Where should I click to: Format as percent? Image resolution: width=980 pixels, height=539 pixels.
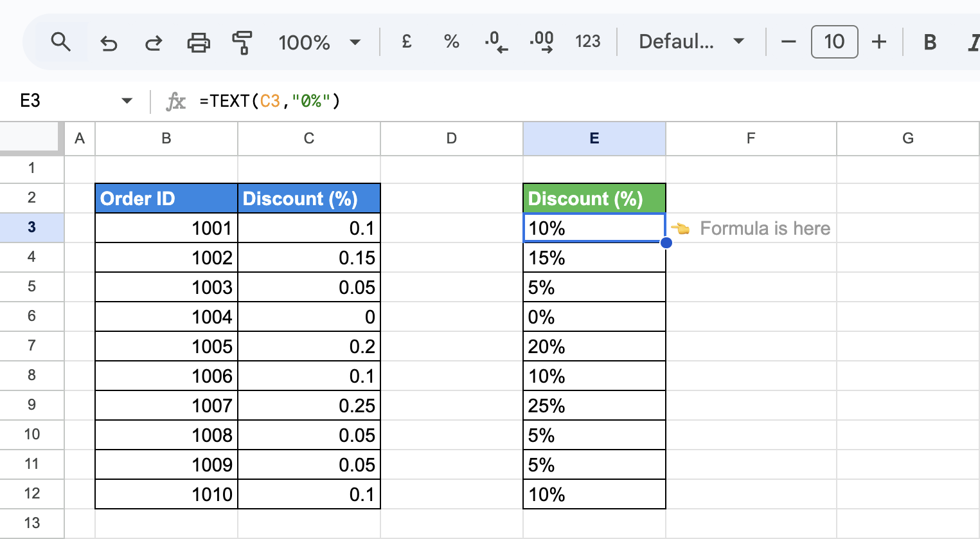[x=452, y=42]
